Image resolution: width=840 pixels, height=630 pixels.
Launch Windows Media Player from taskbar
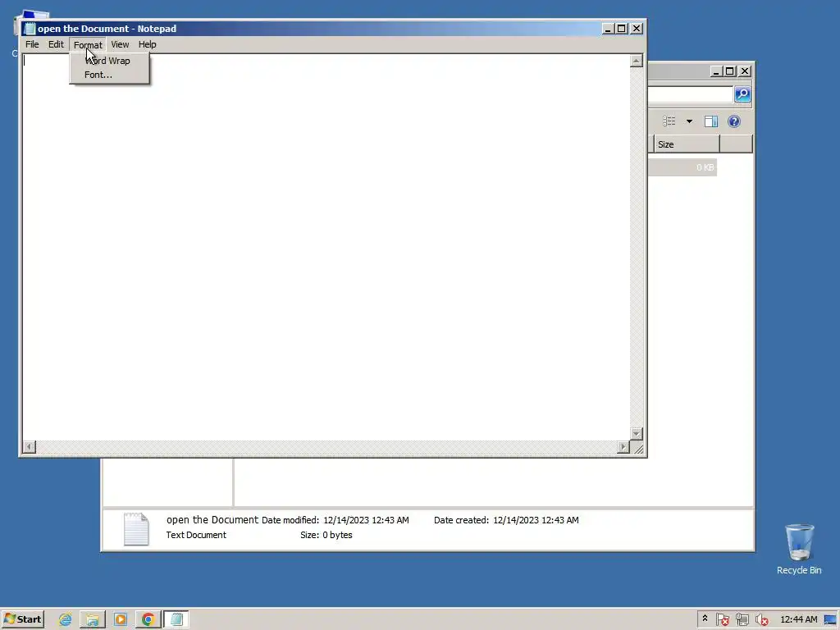[x=121, y=620]
